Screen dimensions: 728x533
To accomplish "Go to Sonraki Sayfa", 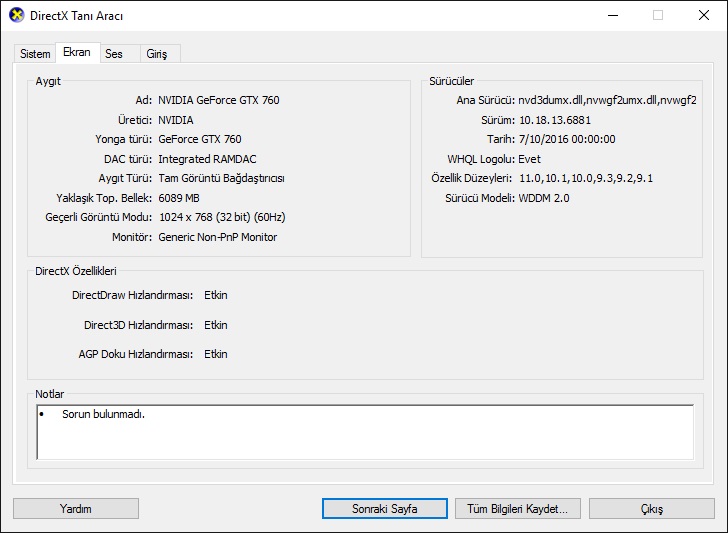I will pos(384,509).
